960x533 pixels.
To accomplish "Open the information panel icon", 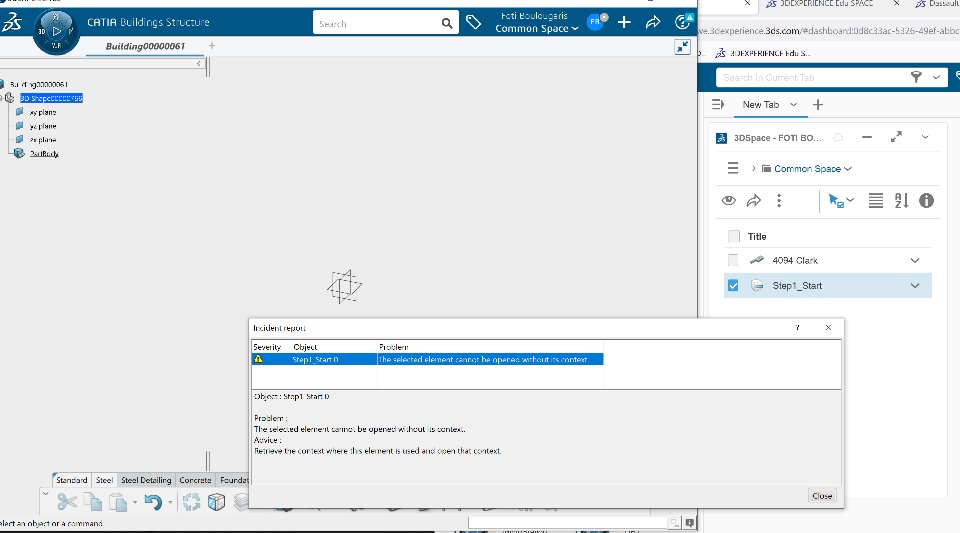I will [x=926, y=200].
